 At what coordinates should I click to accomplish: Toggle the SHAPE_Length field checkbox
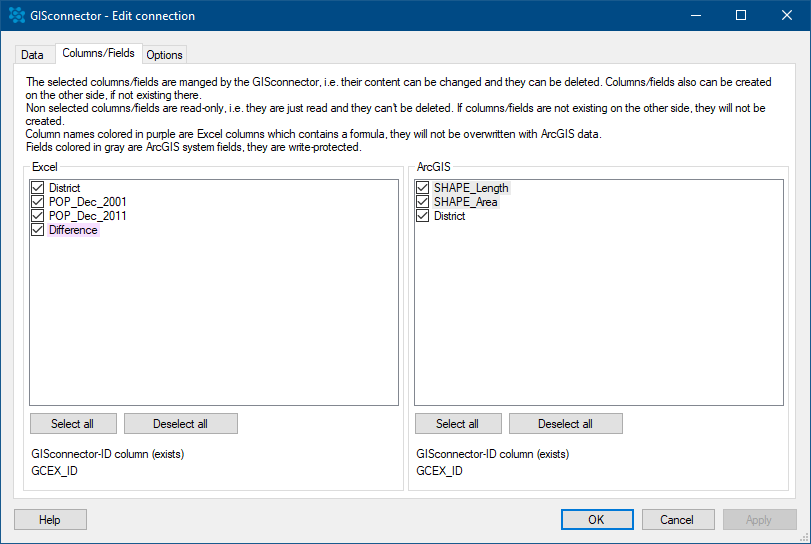[x=423, y=187]
